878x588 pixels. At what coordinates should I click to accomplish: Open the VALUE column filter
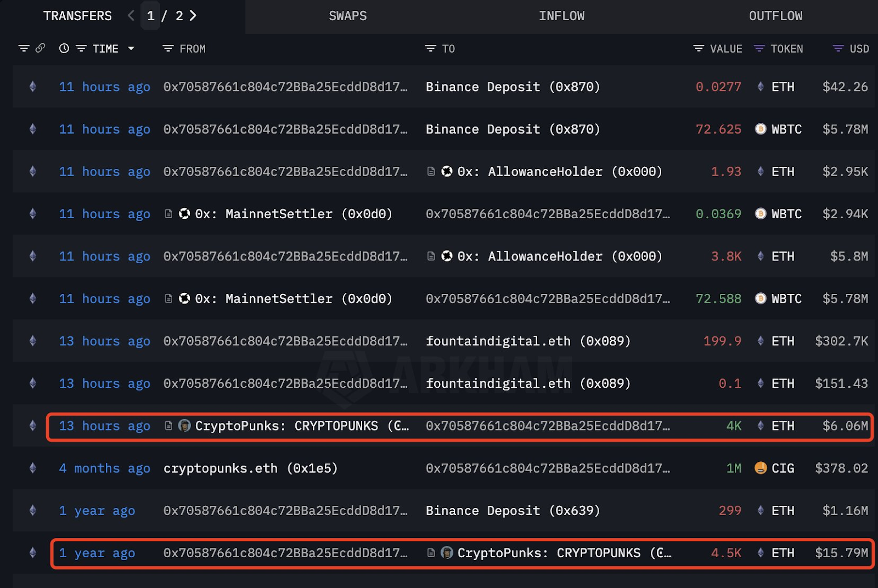tap(699, 49)
